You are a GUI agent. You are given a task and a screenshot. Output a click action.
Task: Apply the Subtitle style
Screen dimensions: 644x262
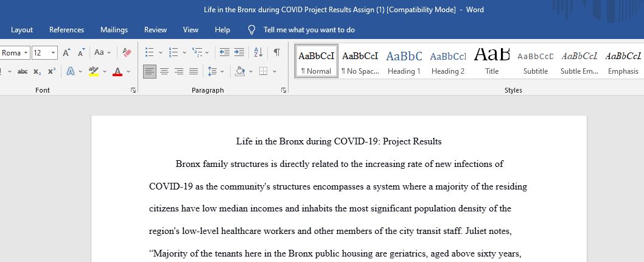click(x=536, y=61)
